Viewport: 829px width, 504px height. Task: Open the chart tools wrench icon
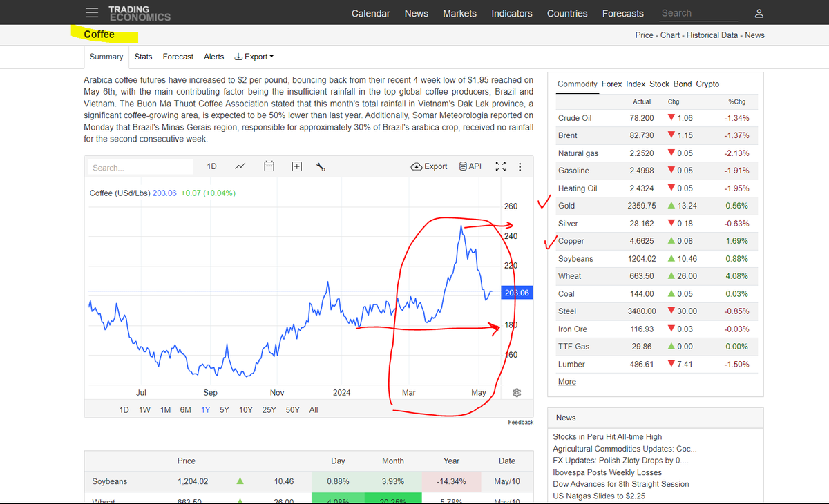coord(321,166)
